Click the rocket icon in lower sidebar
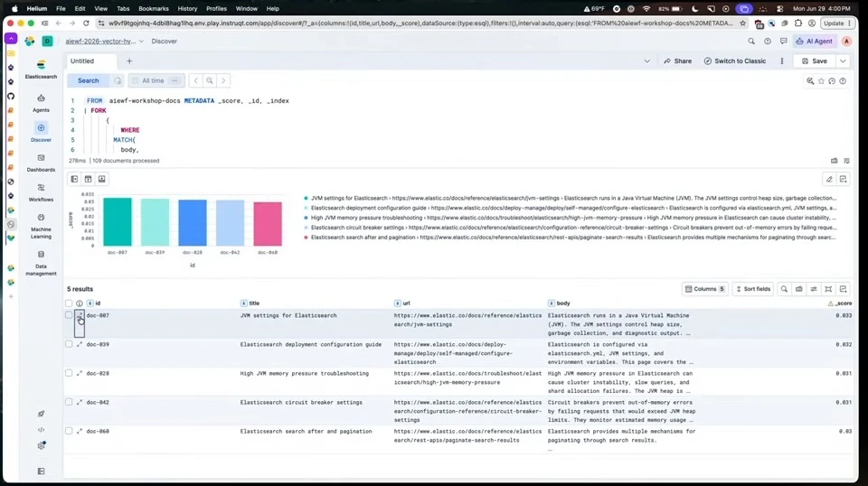The height and width of the screenshot is (486, 868). pos(41,414)
